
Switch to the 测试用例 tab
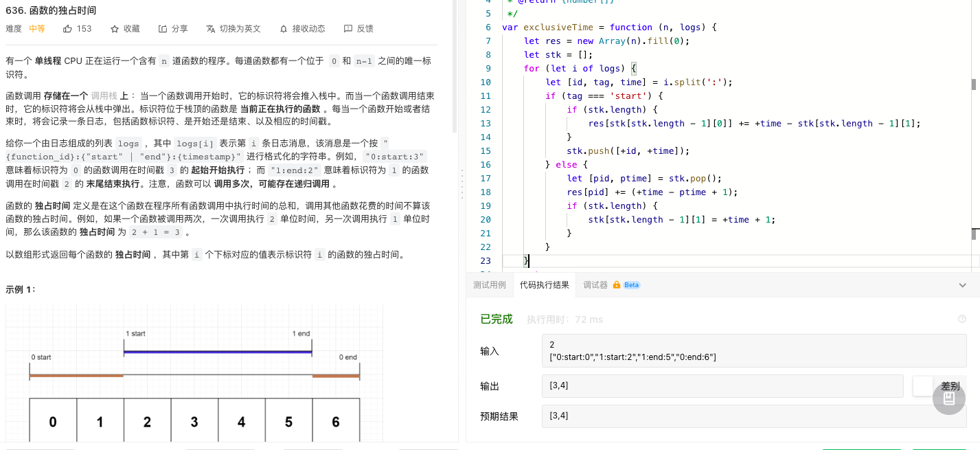click(x=490, y=285)
